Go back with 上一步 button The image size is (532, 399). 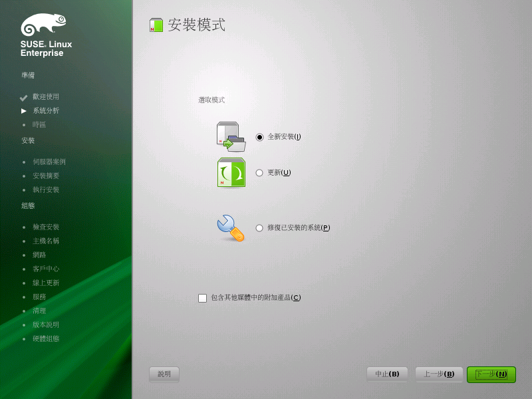439,374
